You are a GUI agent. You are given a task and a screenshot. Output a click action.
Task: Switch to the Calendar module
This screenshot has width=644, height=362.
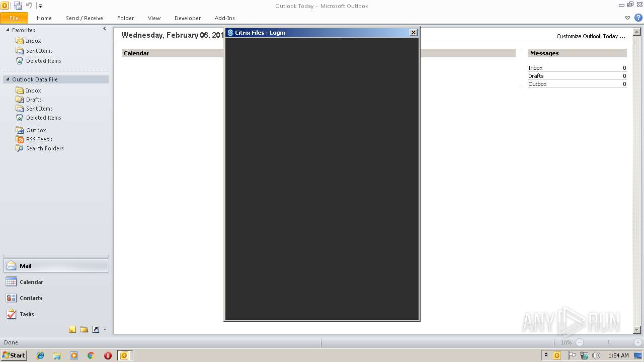(55, 282)
